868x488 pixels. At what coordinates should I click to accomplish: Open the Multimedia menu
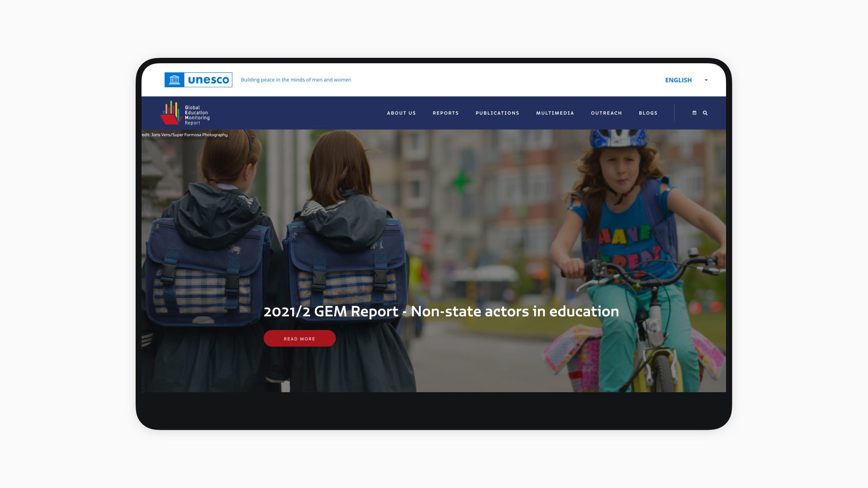click(x=555, y=113)
